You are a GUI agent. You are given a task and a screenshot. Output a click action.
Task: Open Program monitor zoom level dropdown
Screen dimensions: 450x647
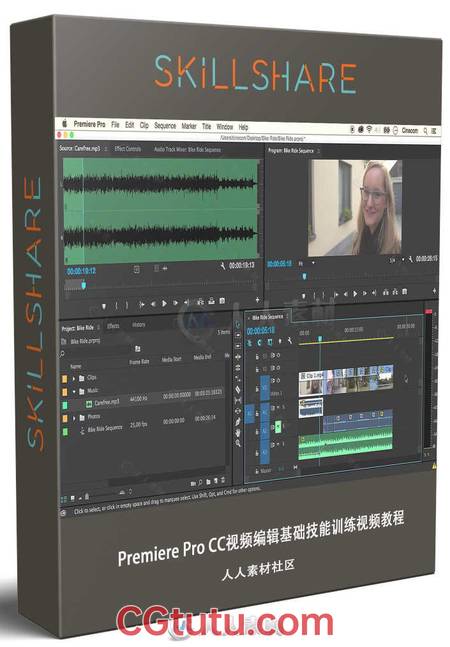307,263
